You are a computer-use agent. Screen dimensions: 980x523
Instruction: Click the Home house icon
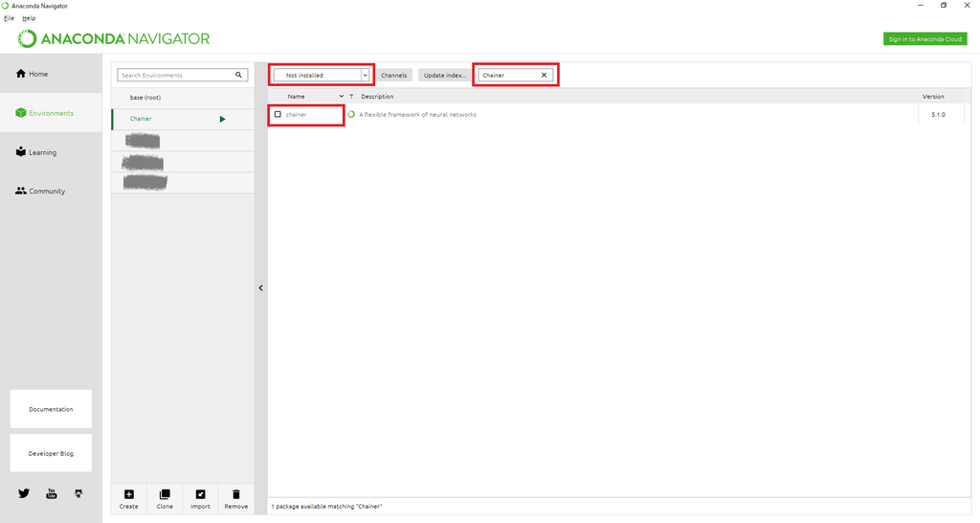[21, 73]
